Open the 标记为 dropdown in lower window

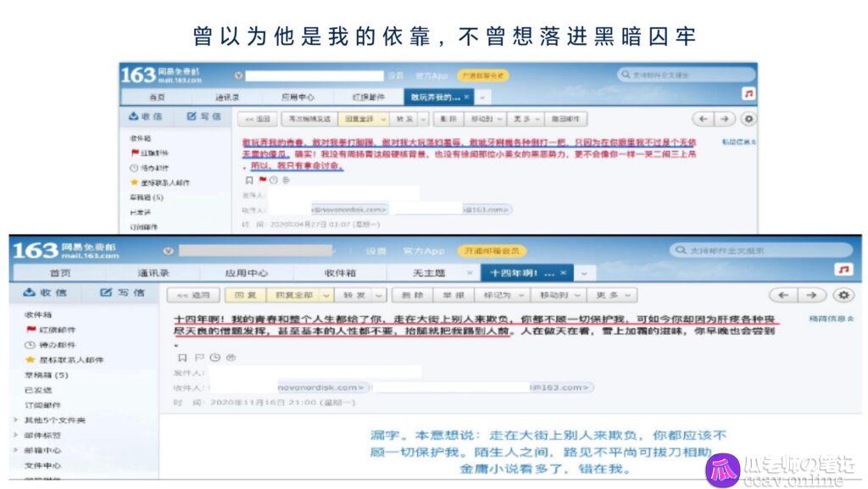pyautogui.click(x=503, y=296)
